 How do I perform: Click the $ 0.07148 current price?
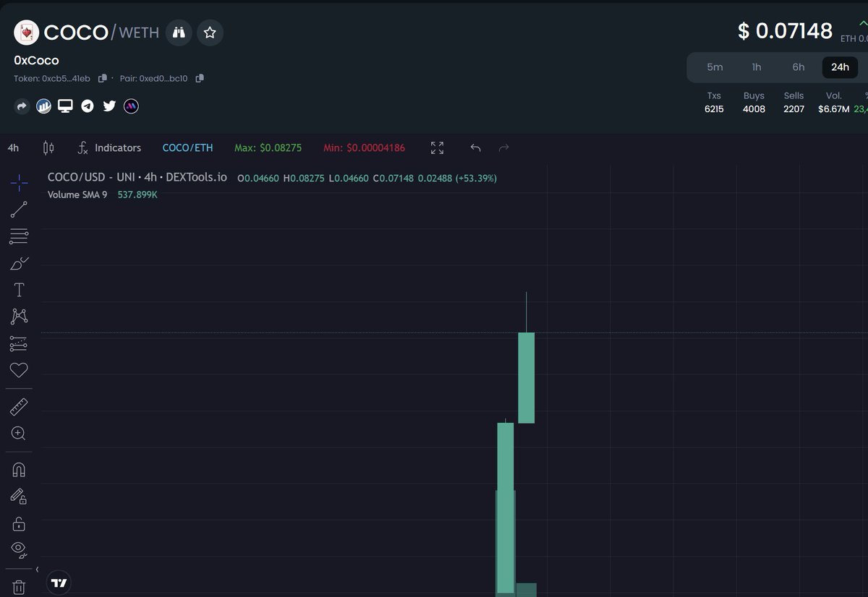(x=785, y=31)
